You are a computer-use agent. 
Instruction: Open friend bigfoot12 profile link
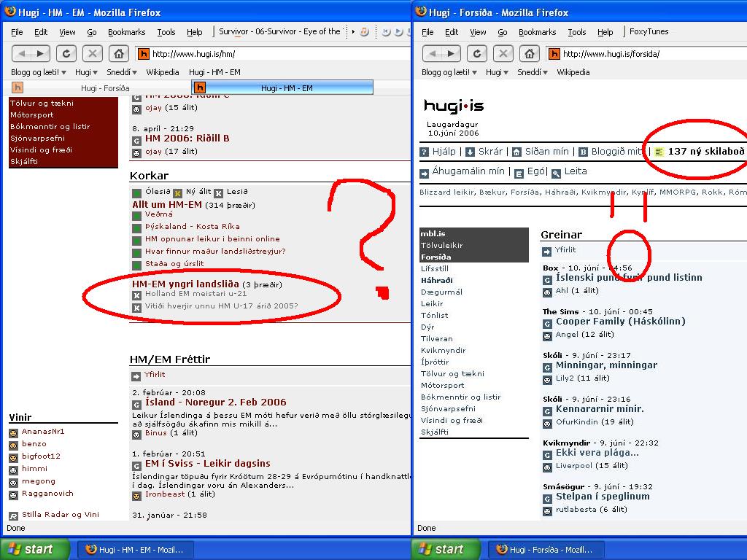pyautogui.click(x=41, y=456)
